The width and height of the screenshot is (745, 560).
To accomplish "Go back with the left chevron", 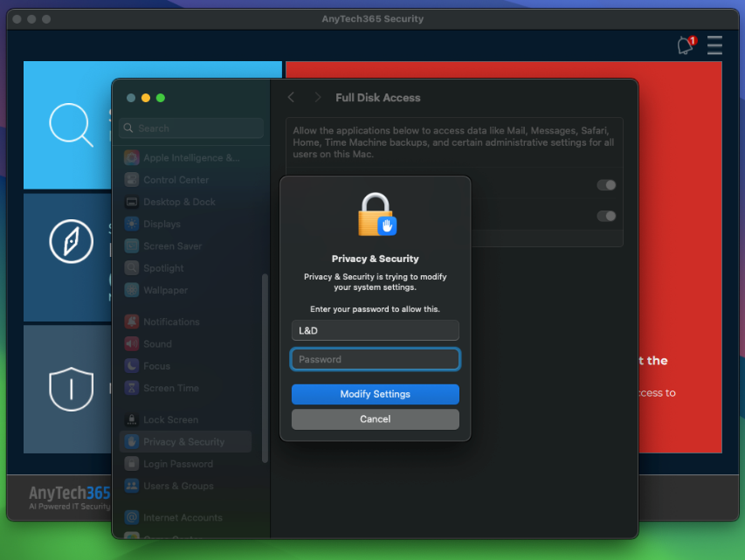I will 291,98.
